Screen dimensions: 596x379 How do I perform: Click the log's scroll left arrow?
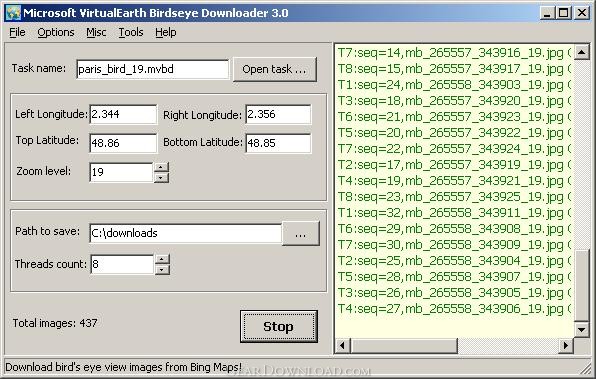click(342, 345)
